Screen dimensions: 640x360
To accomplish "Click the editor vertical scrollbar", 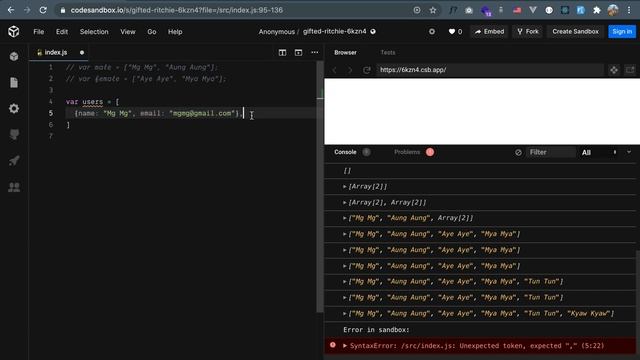I will 320,188.
